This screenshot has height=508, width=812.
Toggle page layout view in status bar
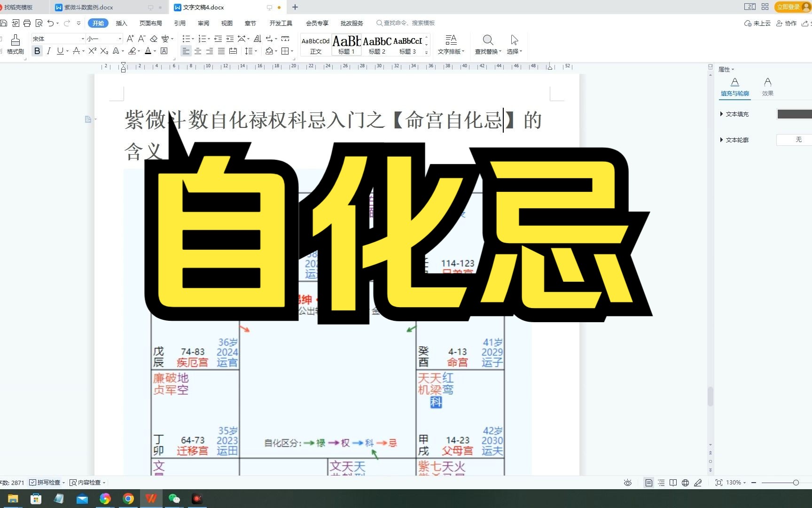(648, 483)
